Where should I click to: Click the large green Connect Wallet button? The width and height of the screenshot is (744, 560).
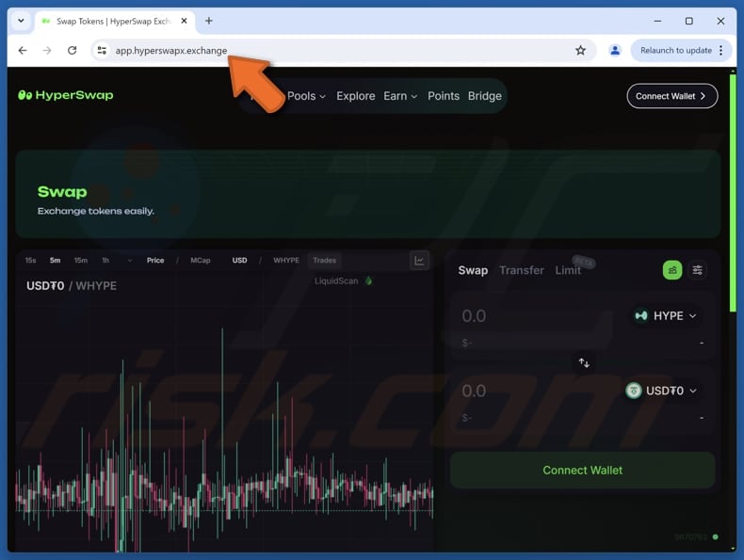tap(582, 470)
